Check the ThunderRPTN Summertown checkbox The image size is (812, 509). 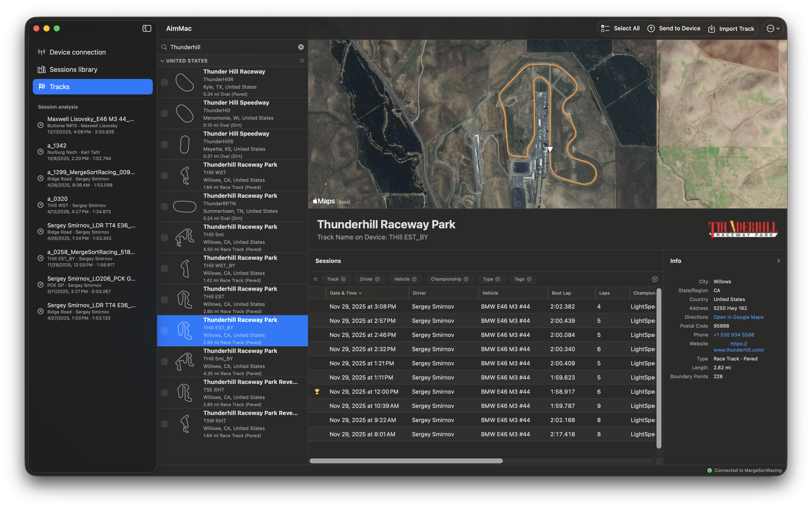tap(164, 206)
